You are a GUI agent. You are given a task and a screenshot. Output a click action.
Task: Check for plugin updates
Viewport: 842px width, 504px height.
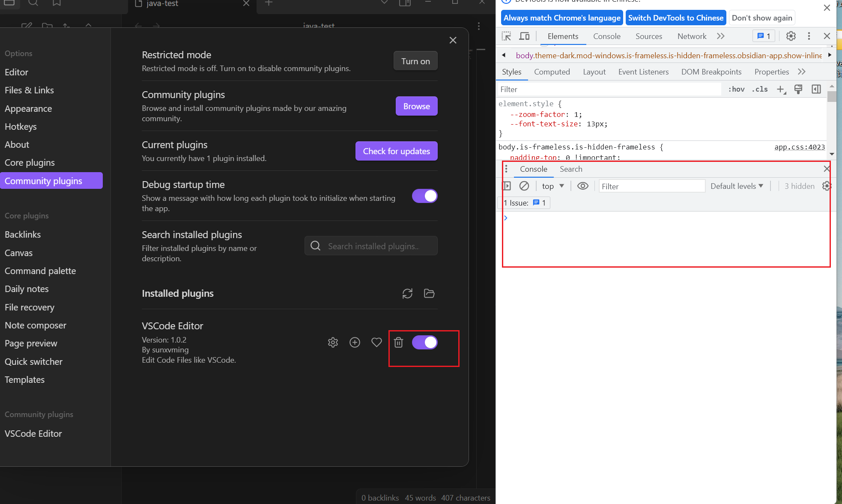point(396,151)
